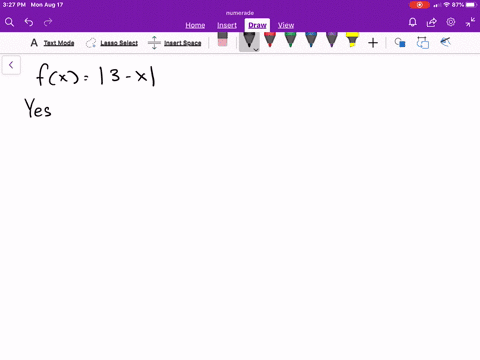Enable the Insert Space tool
Screen dimensions: 480x360
[174, 43]
